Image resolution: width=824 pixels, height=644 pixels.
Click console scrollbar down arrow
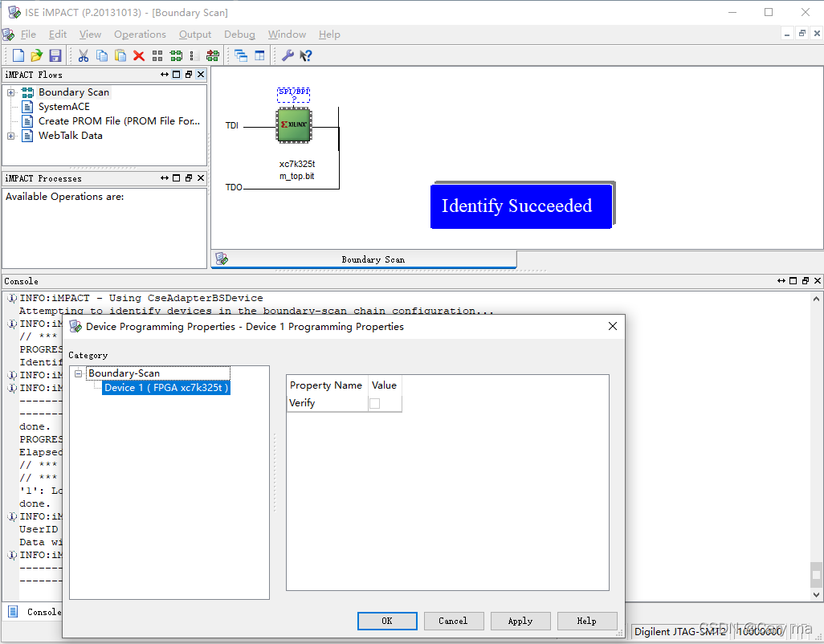pyautogui.click(x=816, y=595)
